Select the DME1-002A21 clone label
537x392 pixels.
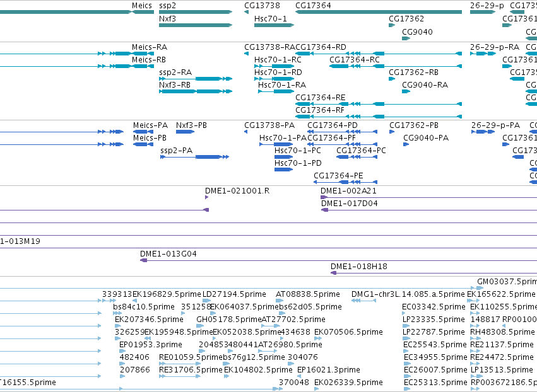348,191
